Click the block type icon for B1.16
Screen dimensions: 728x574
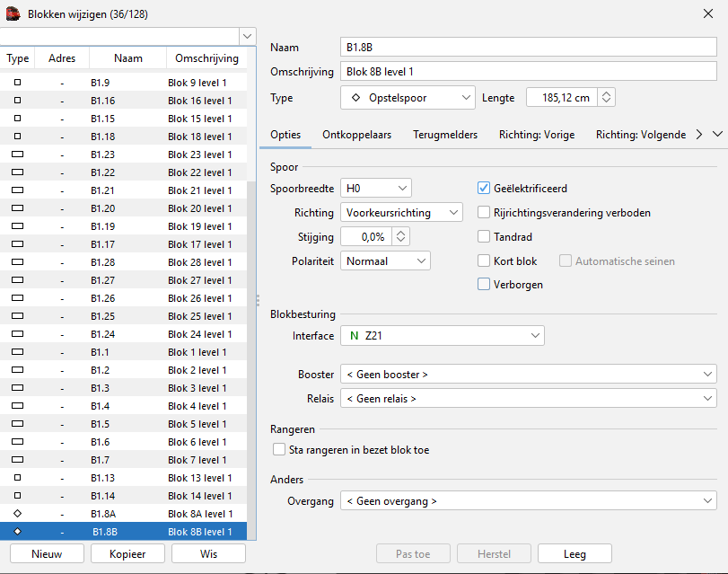(18, 101)
